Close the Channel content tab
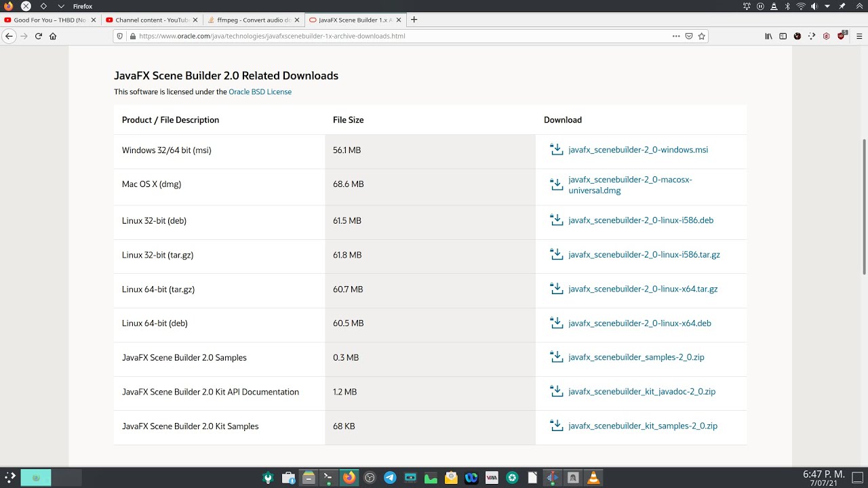The image size is (868, 488). [195, 20]
